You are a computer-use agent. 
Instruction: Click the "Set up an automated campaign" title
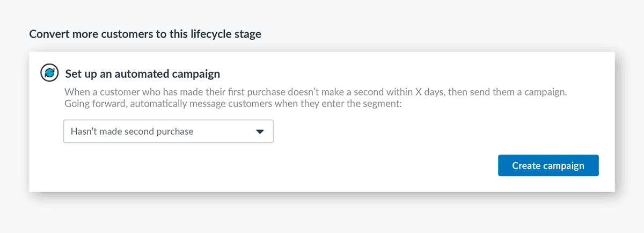point(142,74)
